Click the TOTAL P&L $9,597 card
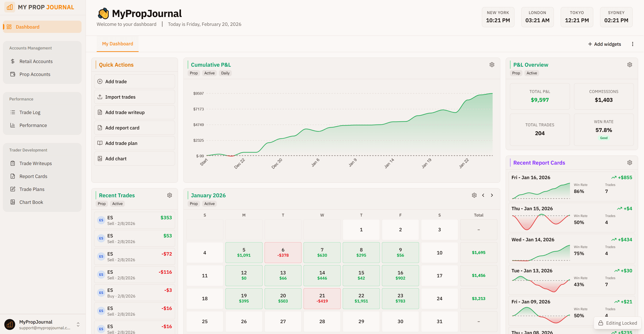This screenshot has width=644, height=334. 540,96
